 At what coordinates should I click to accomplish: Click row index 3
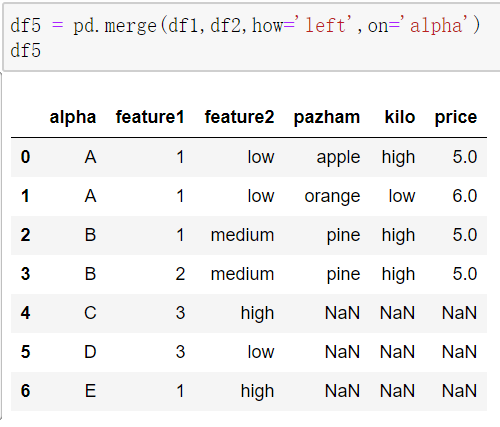tap(26, 274)
